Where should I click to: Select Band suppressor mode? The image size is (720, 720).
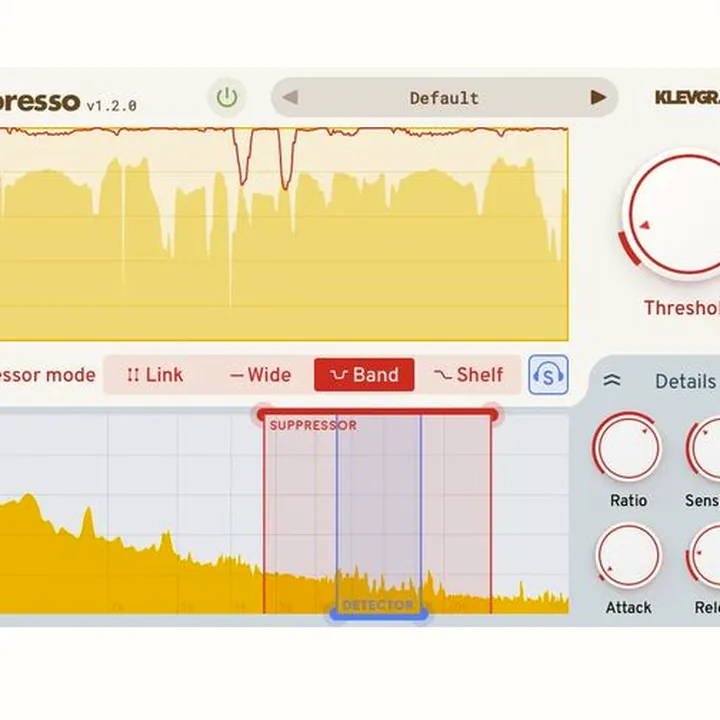click(364, 375)
